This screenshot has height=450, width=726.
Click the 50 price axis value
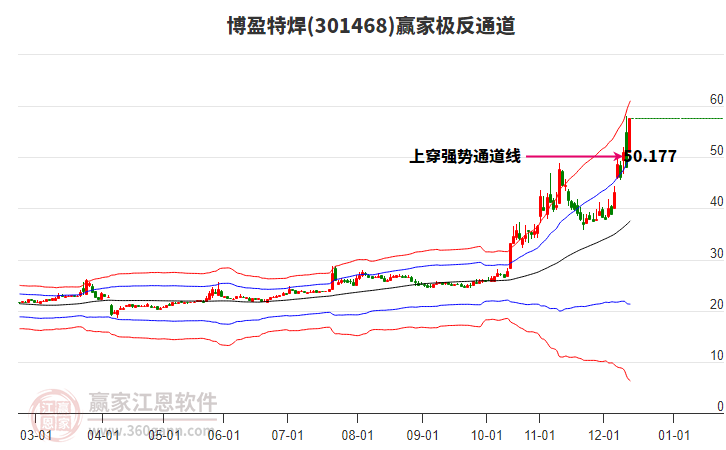click(717, 151)
